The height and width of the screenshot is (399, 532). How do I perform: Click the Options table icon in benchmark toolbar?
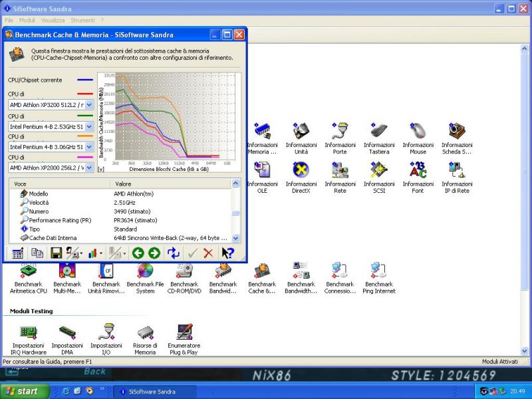[18, 253]
